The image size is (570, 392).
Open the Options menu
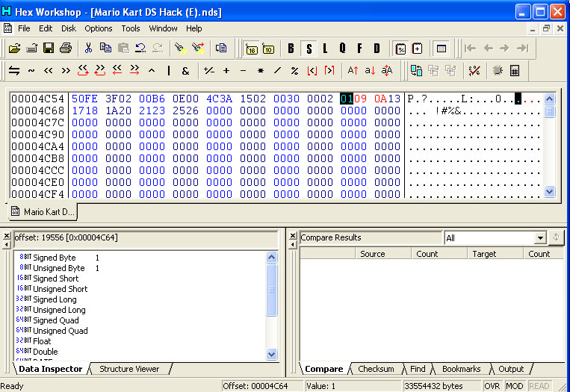[98, 28]
